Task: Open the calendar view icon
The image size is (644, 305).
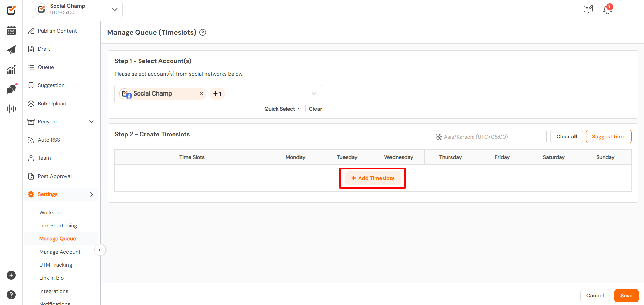Action: click(x=11, y=30)
